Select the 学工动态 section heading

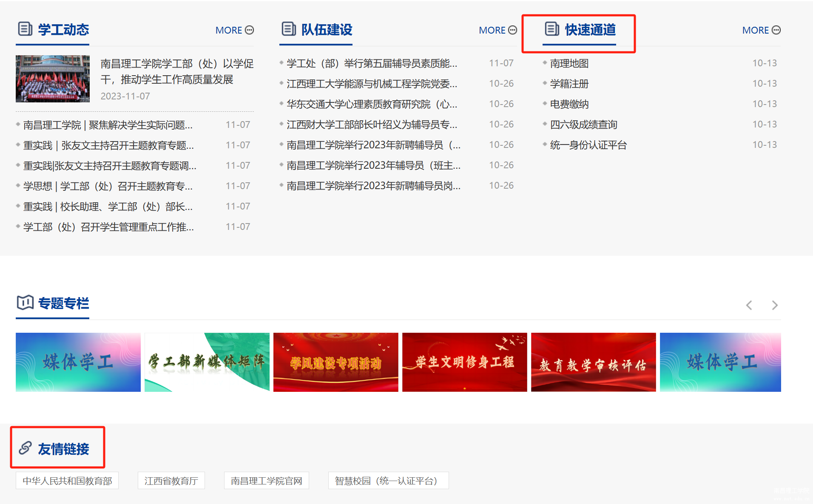tap(63, 29)
